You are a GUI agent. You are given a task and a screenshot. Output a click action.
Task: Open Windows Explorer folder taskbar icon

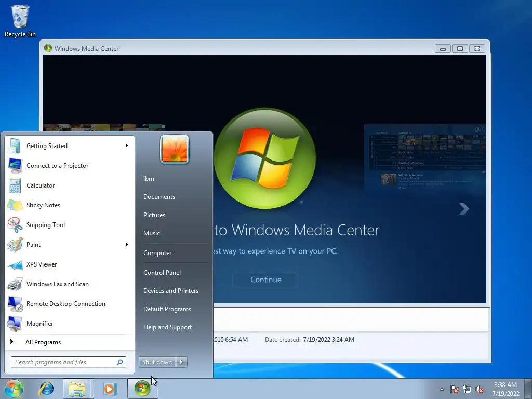(x=77, y=389)
